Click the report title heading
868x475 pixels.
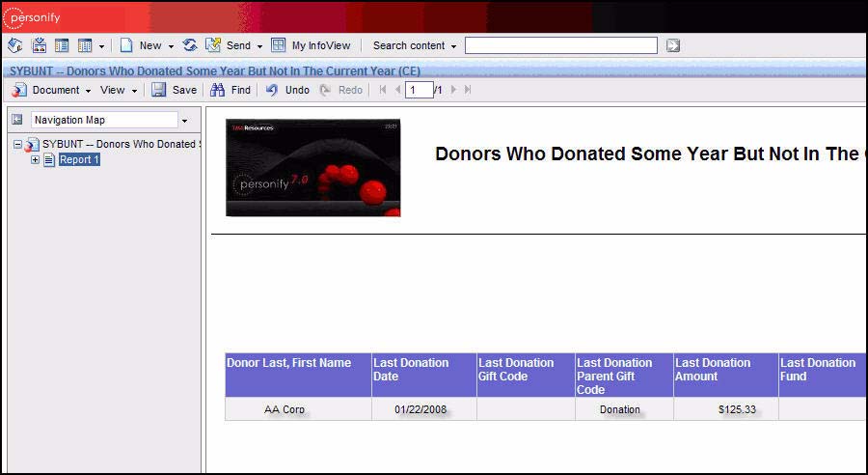[x=651, y=154]
